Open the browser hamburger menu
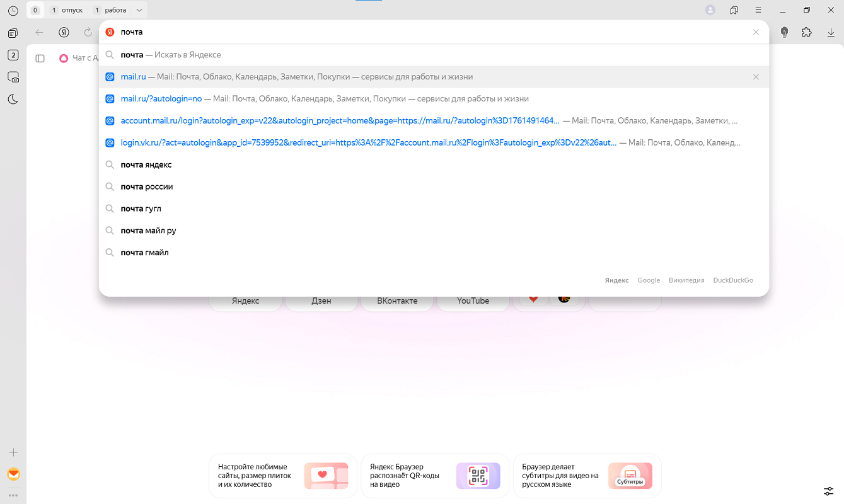This screenshot has width=844, height=504. click(758, 10)
